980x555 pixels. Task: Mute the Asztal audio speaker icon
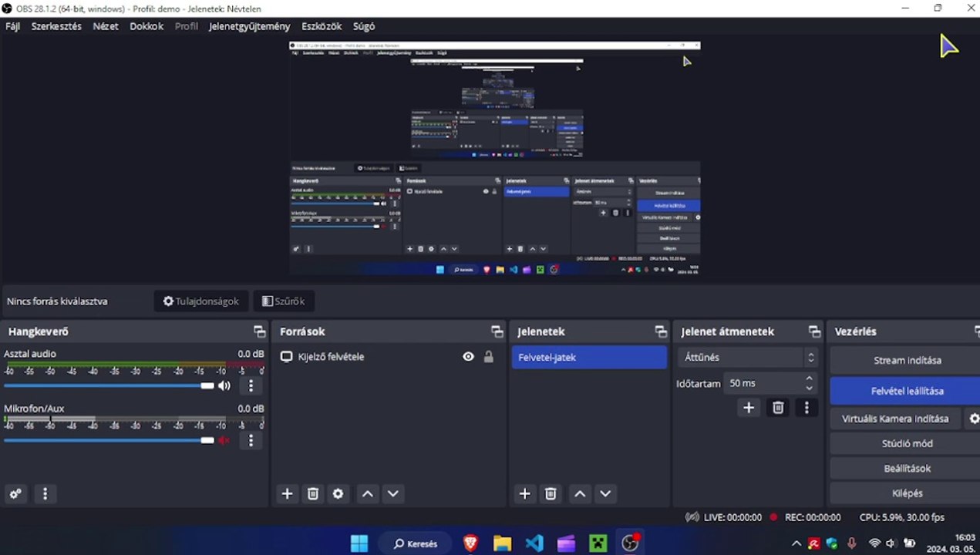pos(224,385)
